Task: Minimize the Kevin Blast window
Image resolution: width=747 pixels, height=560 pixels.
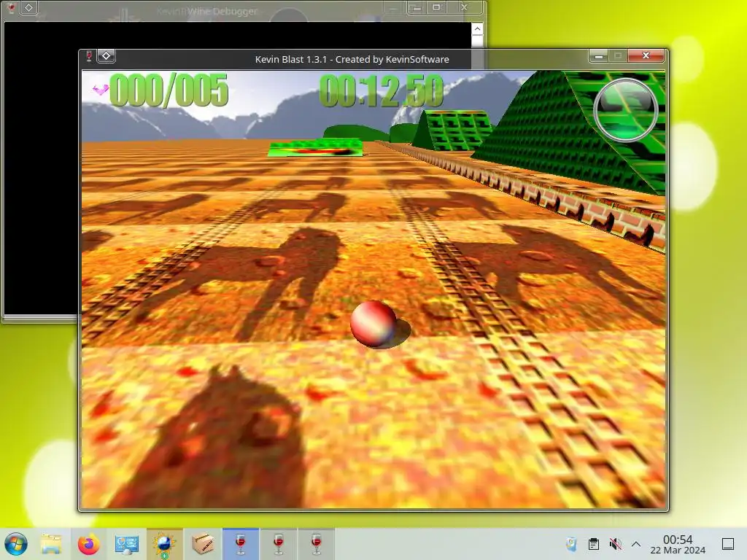Action: tap(598, 56)
